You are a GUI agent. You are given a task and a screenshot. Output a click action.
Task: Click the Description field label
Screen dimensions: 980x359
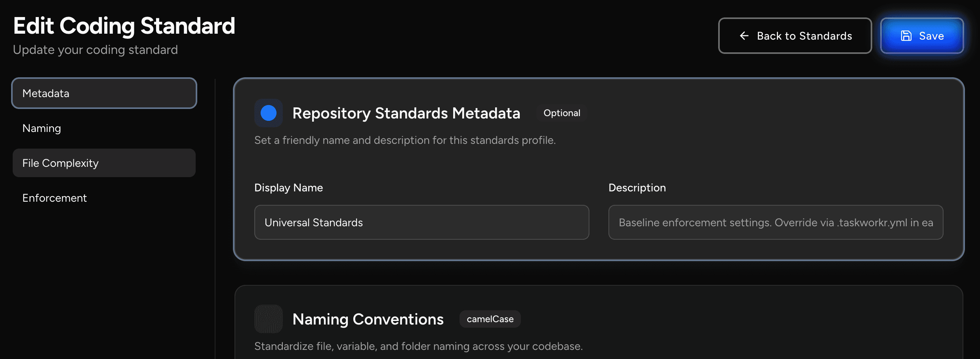tap(637, 188)
